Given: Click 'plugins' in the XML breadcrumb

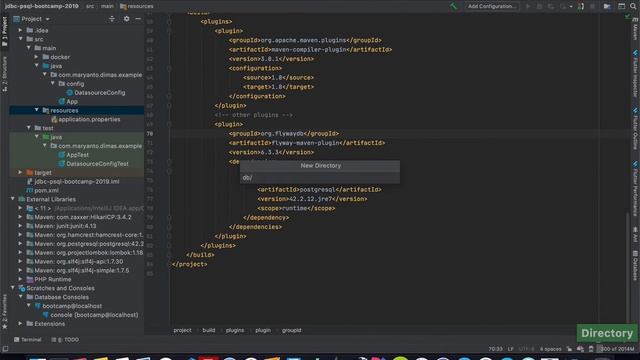Looking at the screenshot, I should pyautogui.click(x=235, y=330).
